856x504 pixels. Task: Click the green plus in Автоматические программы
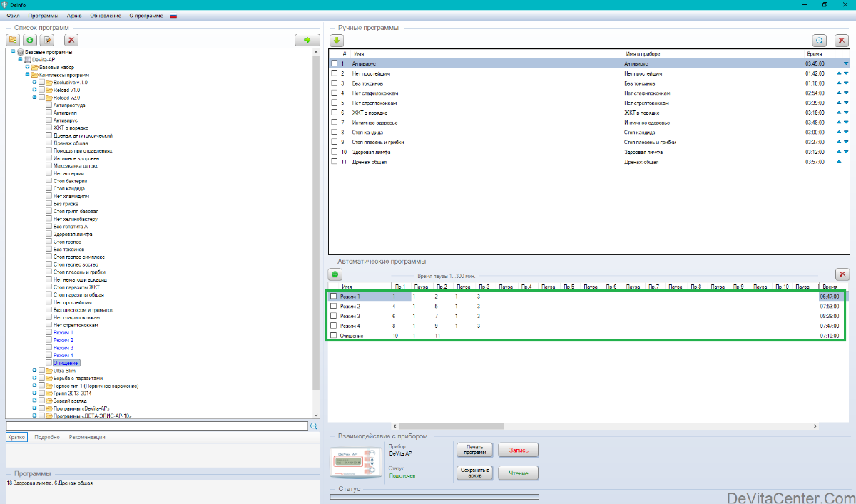click(x=336, y=274)
